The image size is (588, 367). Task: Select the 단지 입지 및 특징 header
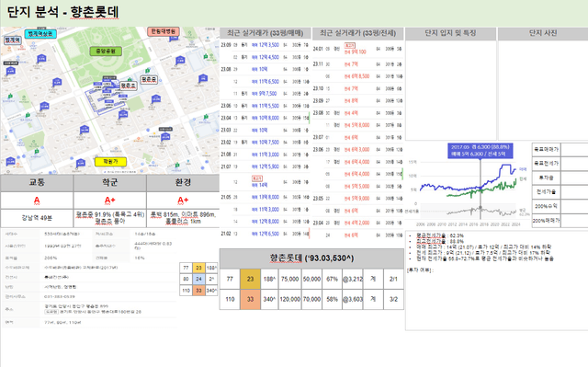(450, 33)
